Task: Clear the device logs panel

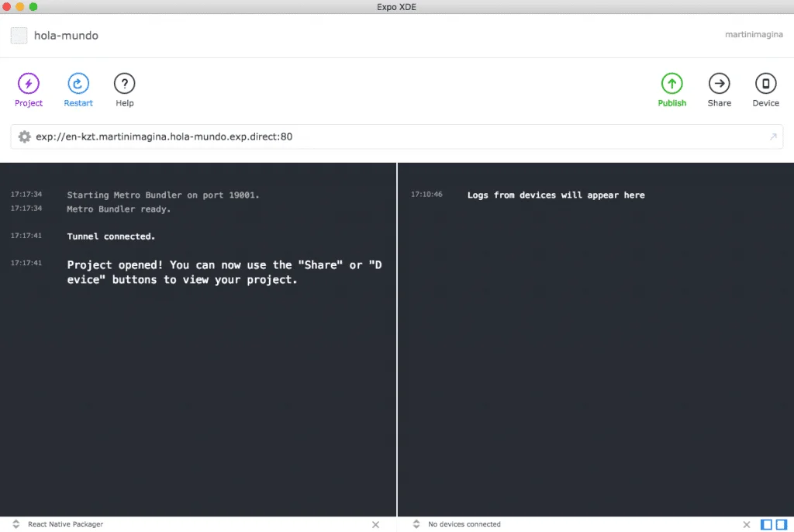Action: point(747,524)
